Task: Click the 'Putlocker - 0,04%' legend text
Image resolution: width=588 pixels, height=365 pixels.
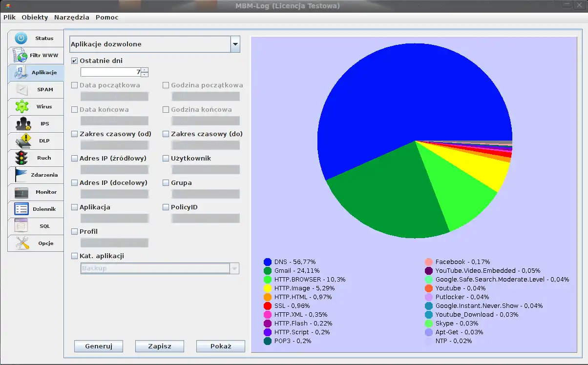Action: 462,297
